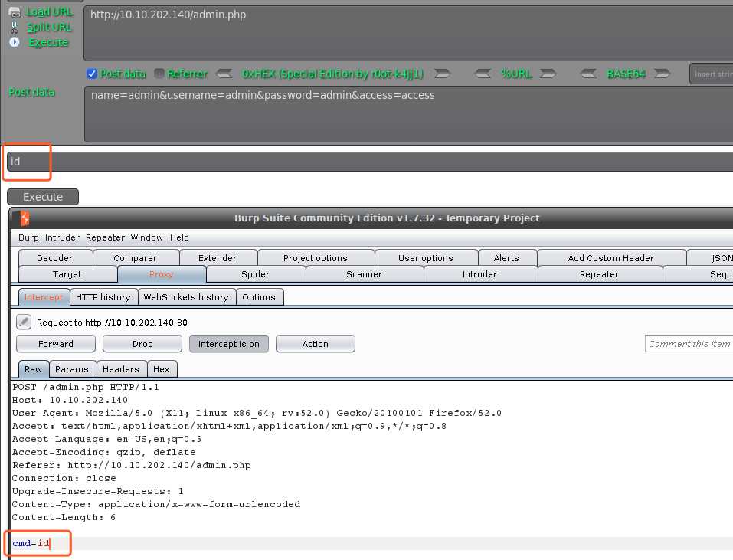
Task: Switch to the User options tab
Action: (x=426, y=258)
